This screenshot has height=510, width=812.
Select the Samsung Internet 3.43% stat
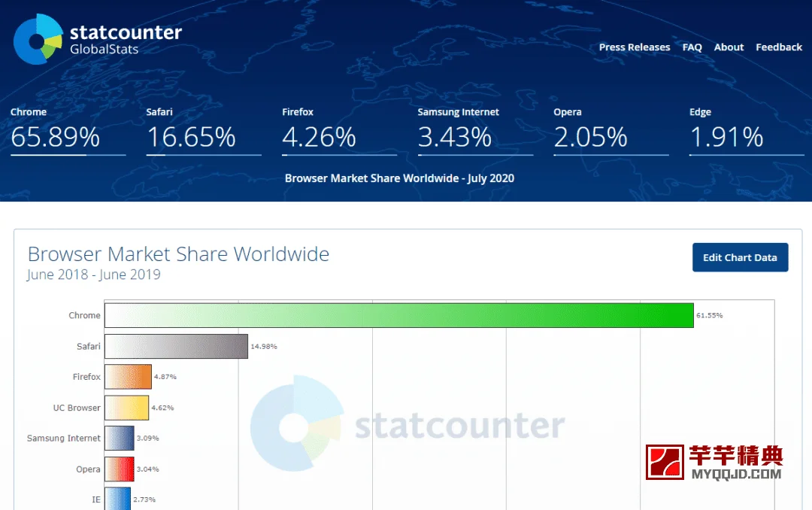pos(475,131)
